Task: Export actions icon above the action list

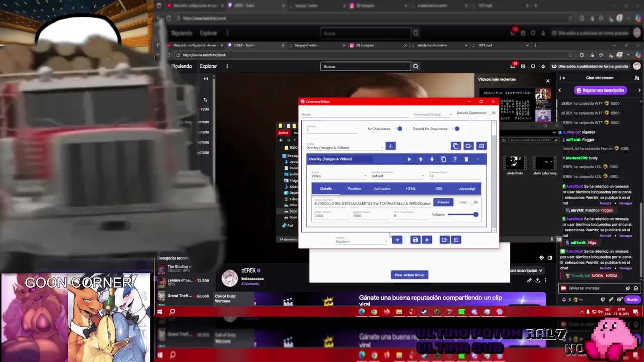Action: (468, 146)
